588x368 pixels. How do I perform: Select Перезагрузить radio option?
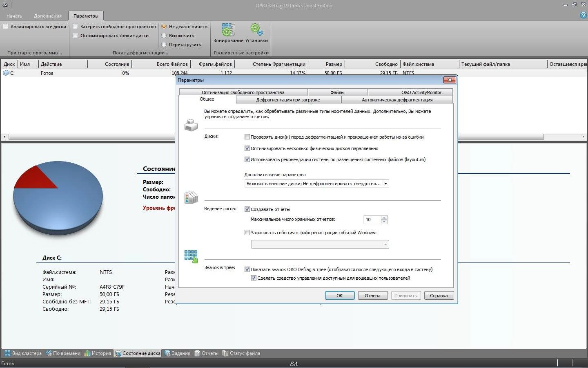pos(164,45)
